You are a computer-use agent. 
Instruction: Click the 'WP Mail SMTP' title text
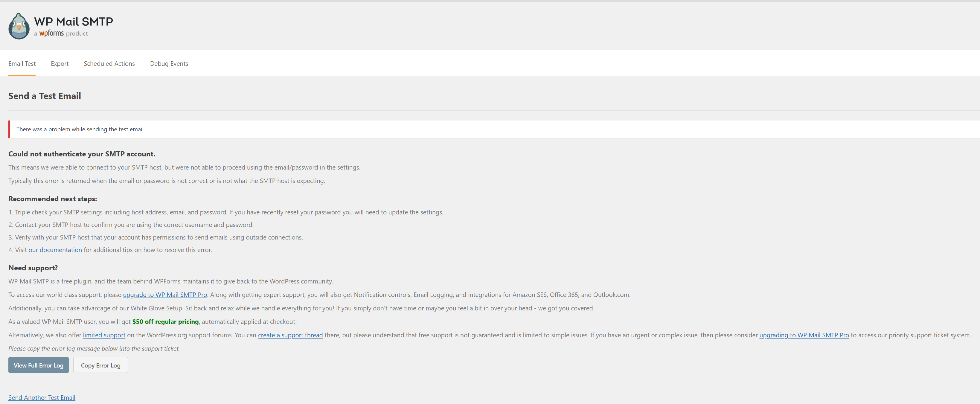coord(74,22)
